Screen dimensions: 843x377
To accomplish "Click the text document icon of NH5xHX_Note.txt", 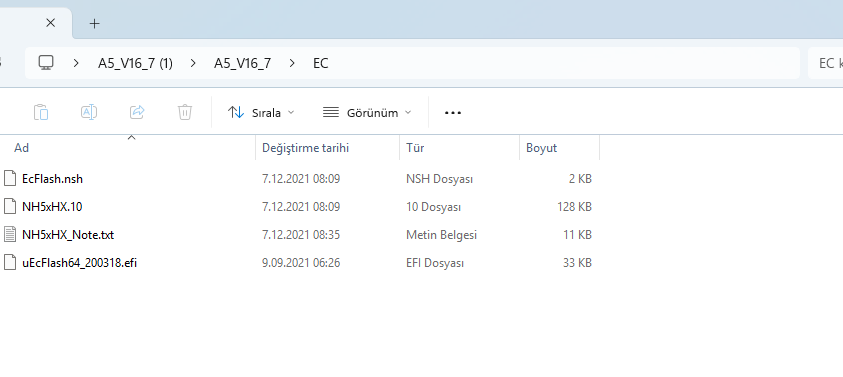I will 10,234.
